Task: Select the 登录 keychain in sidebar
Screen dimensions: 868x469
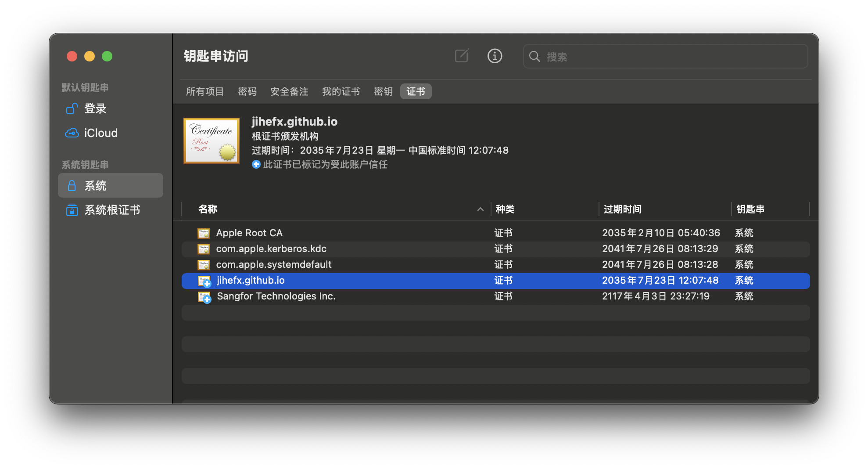Action: (x=95, y=108)
